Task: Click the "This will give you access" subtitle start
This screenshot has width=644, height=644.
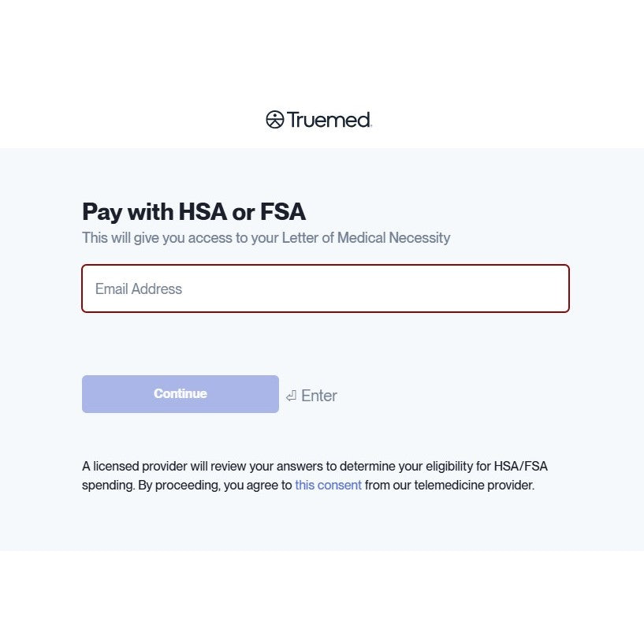Action: 134,237
